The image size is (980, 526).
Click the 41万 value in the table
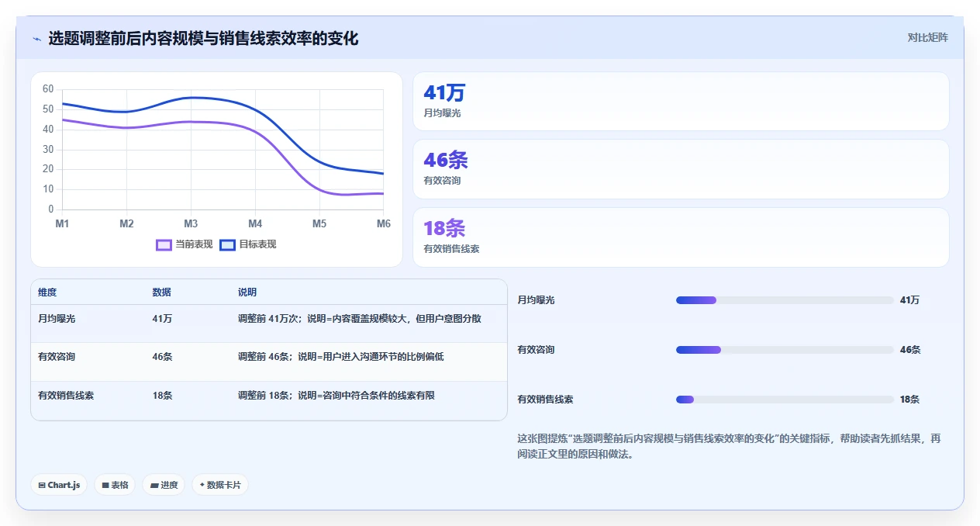[163, 318]
